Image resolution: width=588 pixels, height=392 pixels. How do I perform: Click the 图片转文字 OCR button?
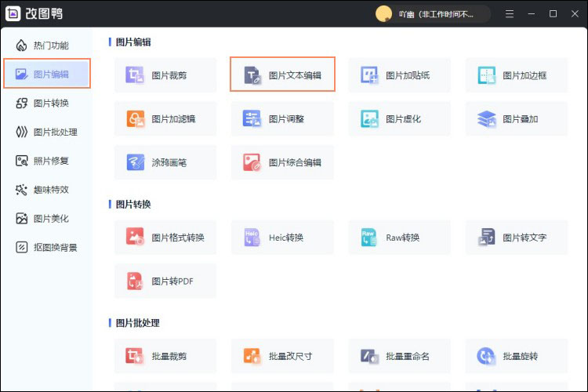[517, 238]
